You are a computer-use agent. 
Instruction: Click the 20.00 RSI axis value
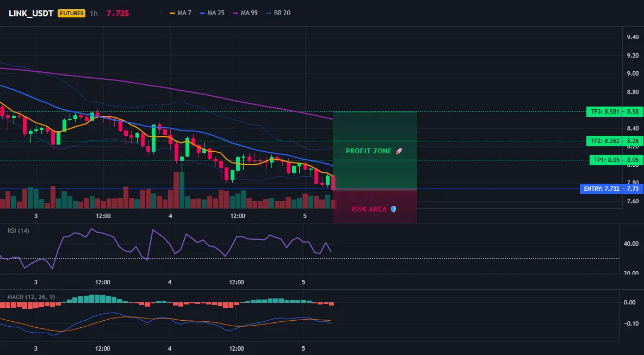pyautogui.click(x=631, y=273)
